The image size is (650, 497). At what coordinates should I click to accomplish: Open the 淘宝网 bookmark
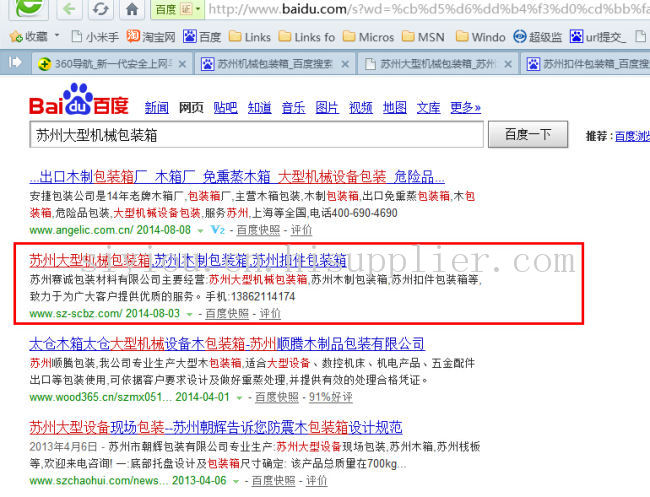coord(151,37)
